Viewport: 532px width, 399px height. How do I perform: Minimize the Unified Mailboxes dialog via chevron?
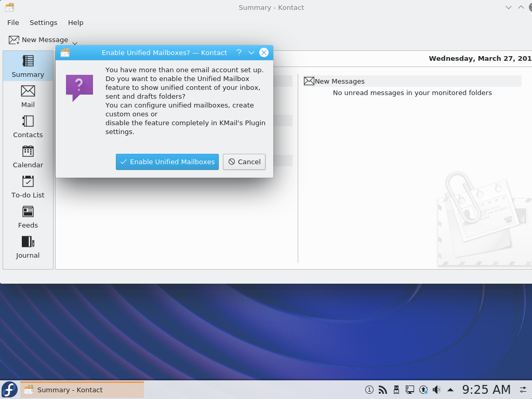click(x=251, y=52)
